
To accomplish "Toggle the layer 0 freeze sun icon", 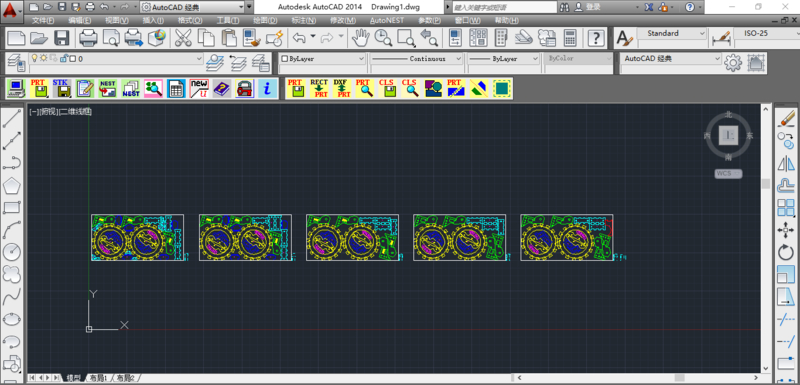I will point(44,58).
